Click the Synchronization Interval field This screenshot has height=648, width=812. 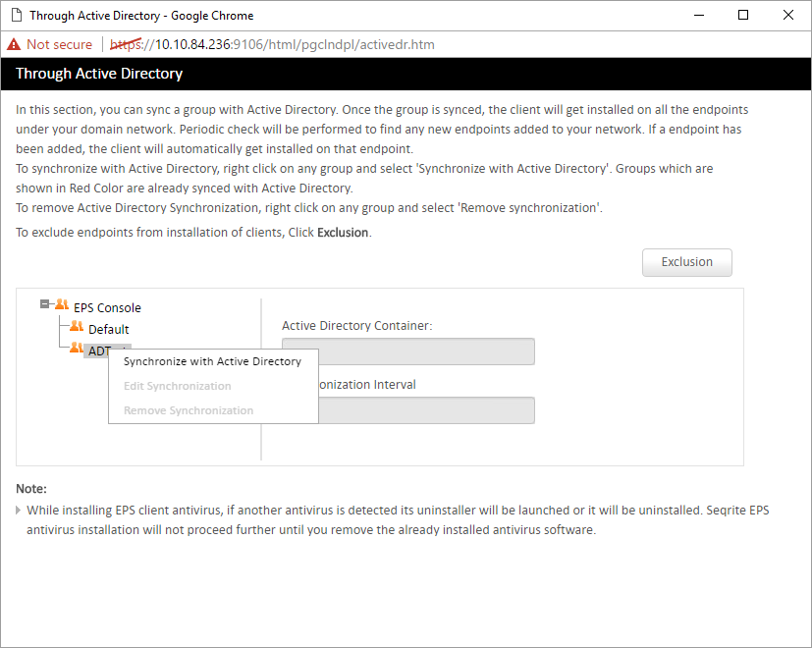[408, 410]
